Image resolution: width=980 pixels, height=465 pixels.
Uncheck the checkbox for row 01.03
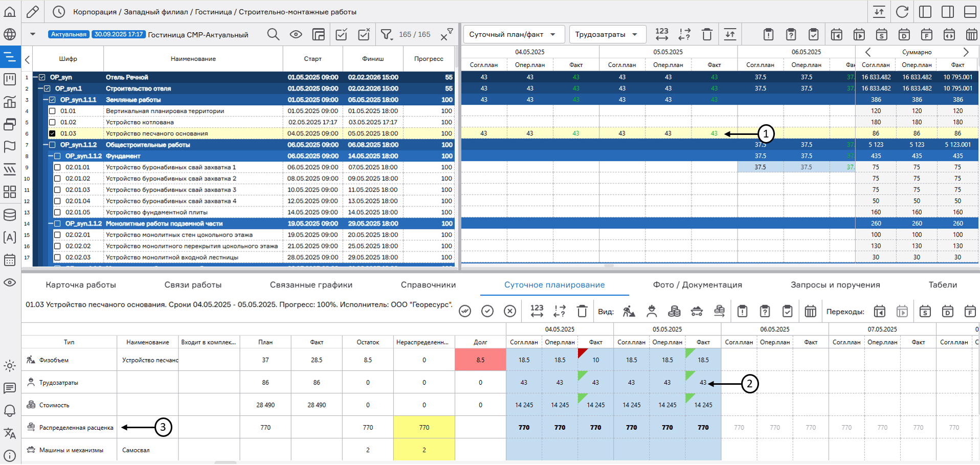(52, 133)
